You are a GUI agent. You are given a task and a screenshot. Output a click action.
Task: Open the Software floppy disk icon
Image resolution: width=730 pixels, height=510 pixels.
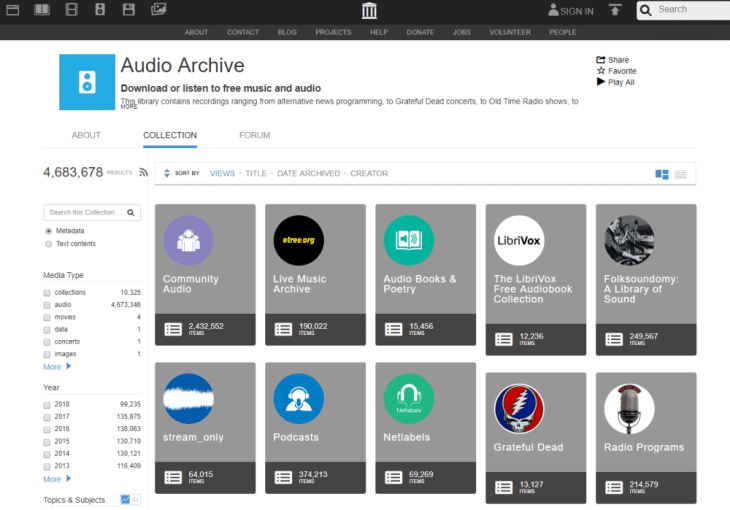tap(129, 9)
